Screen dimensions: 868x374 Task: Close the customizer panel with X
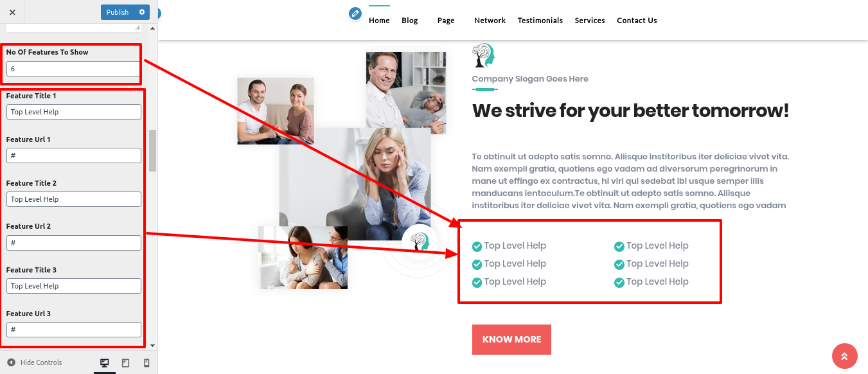12,12
